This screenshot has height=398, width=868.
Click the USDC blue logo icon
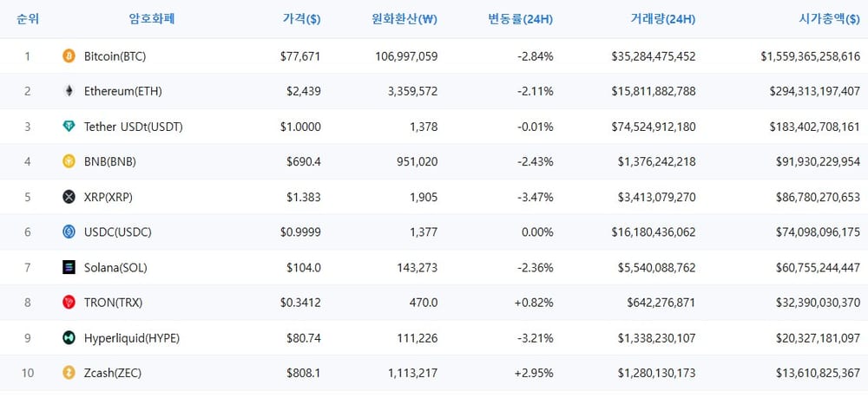click(x=69, y=232)
